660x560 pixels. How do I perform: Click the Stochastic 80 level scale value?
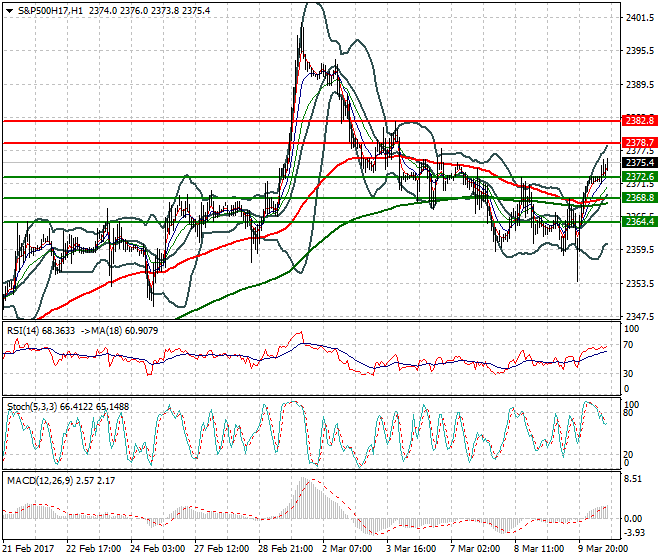[x=628, y=413]
